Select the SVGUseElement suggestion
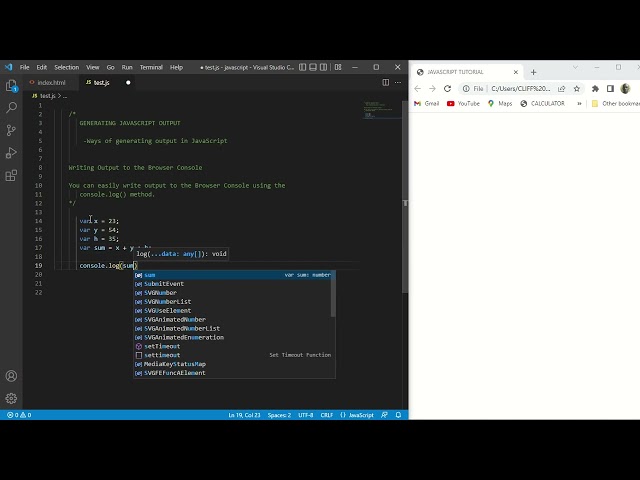This screenshot has width=640, height=480. pyautogui.click(x=234, y=311)
